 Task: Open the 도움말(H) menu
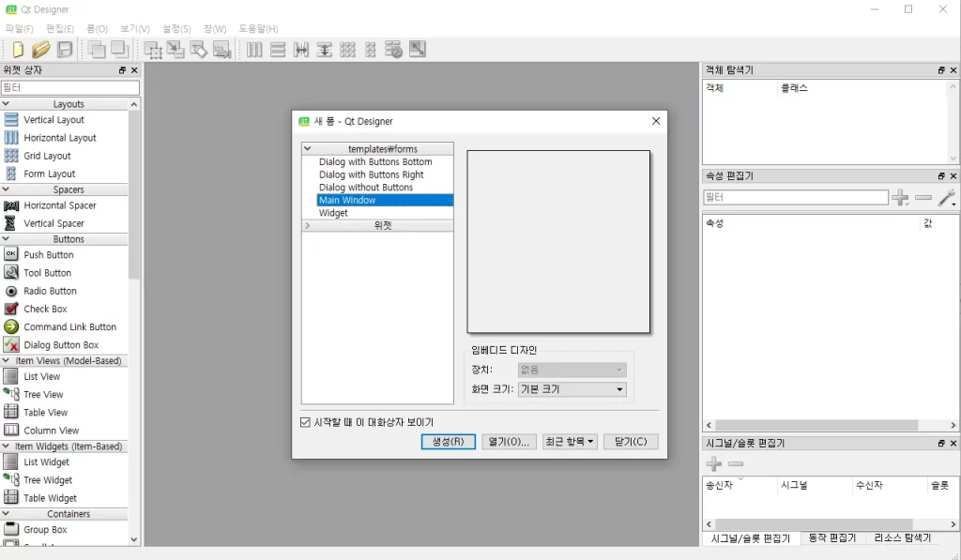[x=258, y=29]
